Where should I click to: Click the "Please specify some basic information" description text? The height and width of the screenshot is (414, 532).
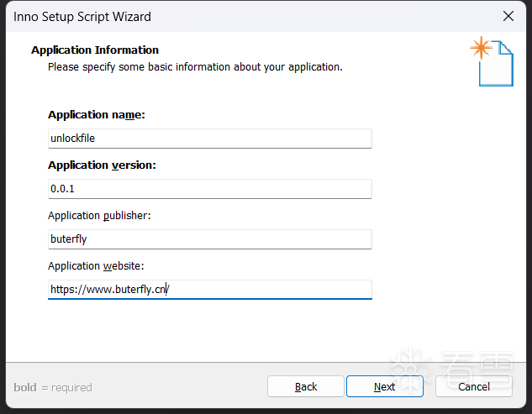click(x=195, y=66)
